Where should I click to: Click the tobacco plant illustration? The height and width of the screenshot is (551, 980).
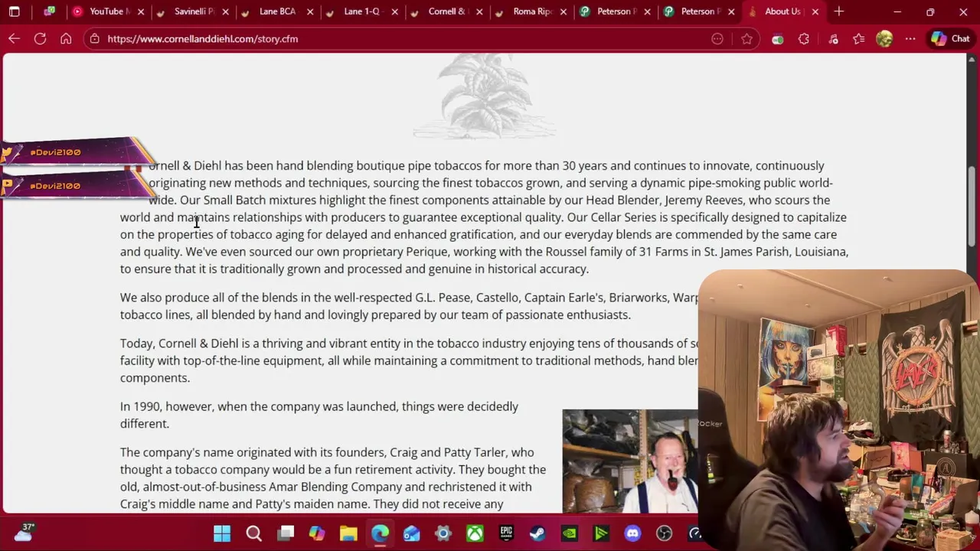(x=485, y=97)
